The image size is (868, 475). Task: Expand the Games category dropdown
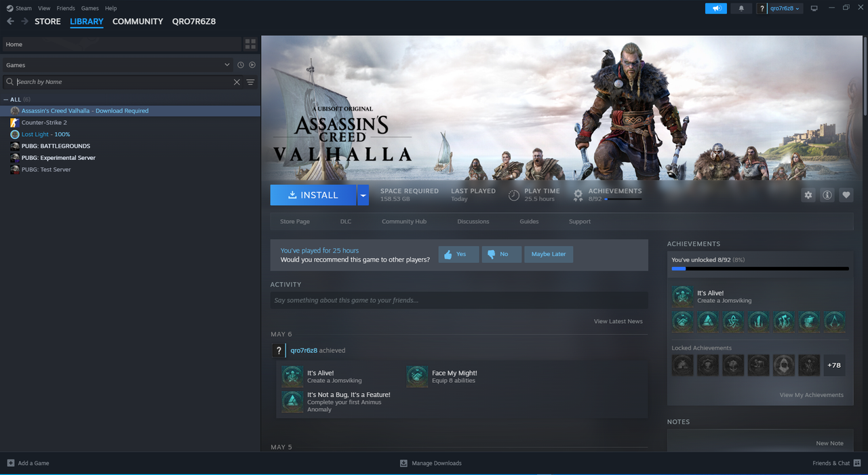pyautogui.click(x=226, y=65)
